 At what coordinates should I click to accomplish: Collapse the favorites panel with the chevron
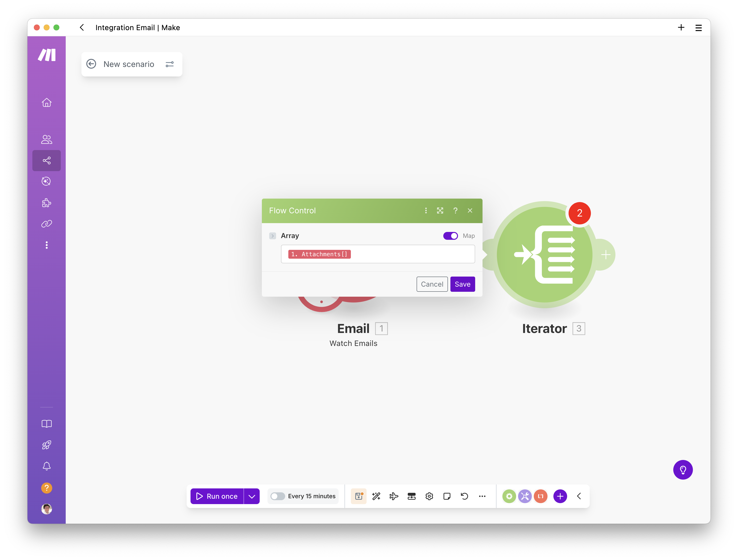(x=579, y=496)
